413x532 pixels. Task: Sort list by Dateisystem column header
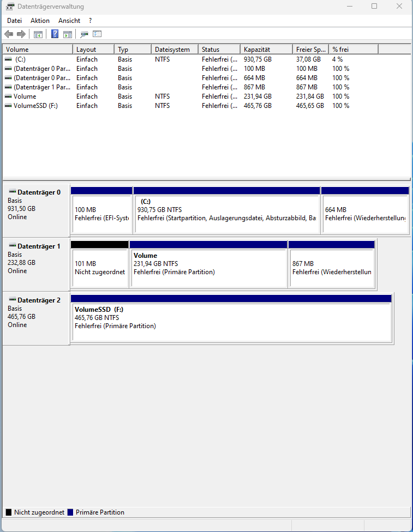(175, 50)
